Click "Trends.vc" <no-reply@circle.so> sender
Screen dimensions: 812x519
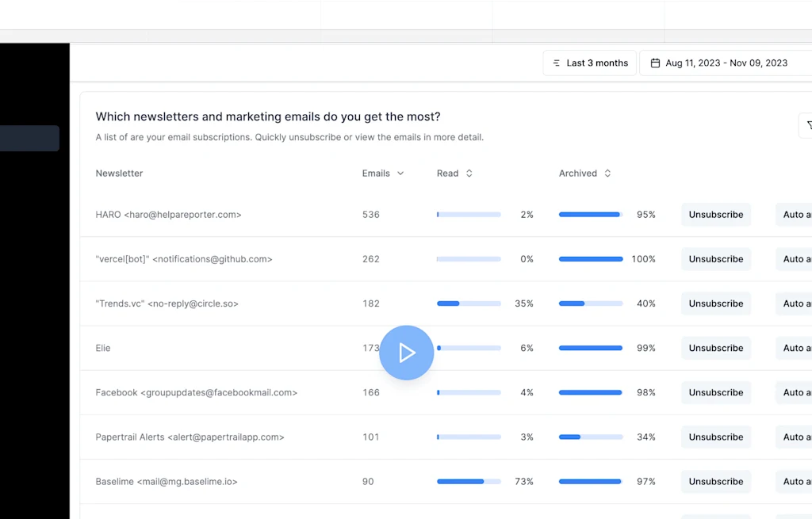tap(167, 303)
